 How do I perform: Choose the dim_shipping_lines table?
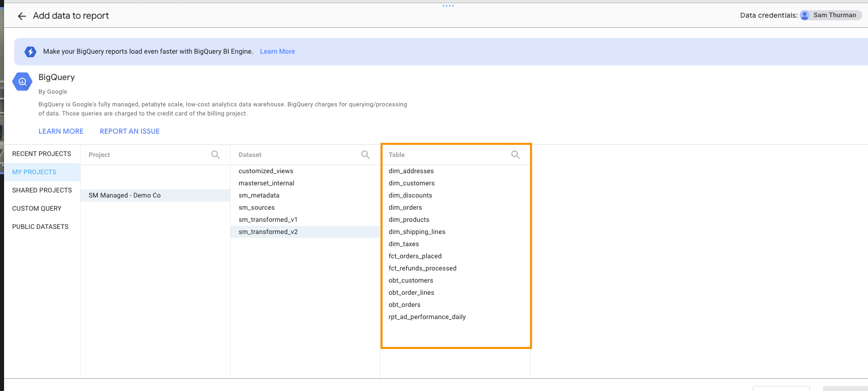tap(455, 232)
